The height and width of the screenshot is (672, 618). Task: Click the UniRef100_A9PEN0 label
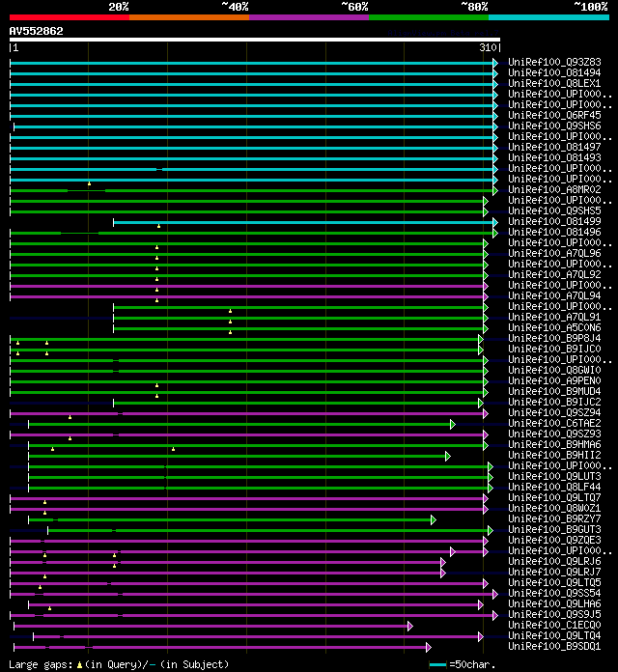pyautogui.click(x=554, y=381)
